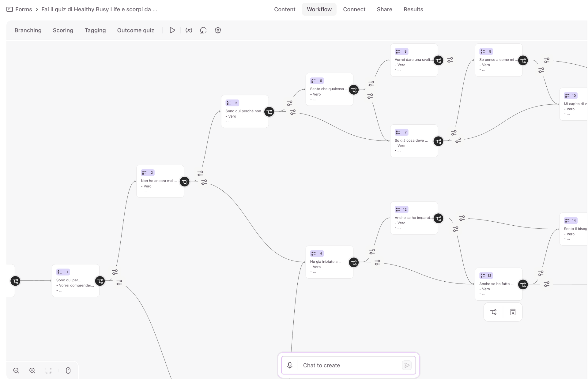Select question 10 node Mi capita di

coord(573,104)
